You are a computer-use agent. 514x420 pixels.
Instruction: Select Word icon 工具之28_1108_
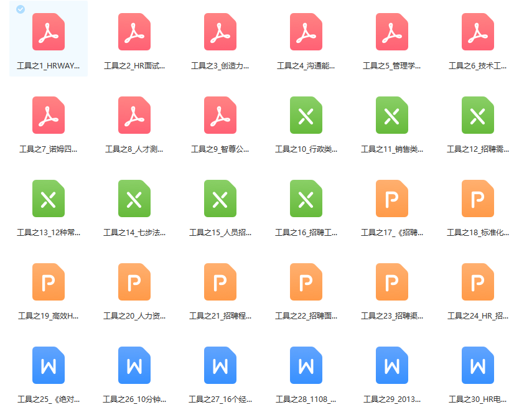pos(306,365)
